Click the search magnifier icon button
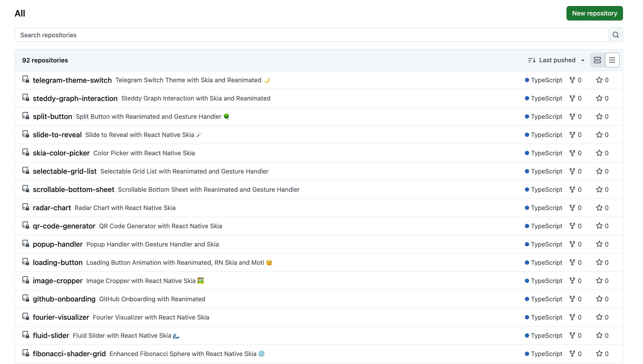643x364 pixels. point(615,35)
